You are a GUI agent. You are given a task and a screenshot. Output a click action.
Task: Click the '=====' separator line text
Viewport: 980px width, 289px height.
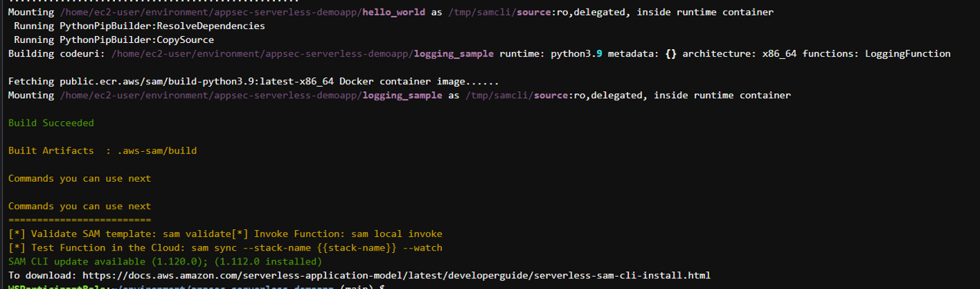pyautogui.click(x=80, y=220)
